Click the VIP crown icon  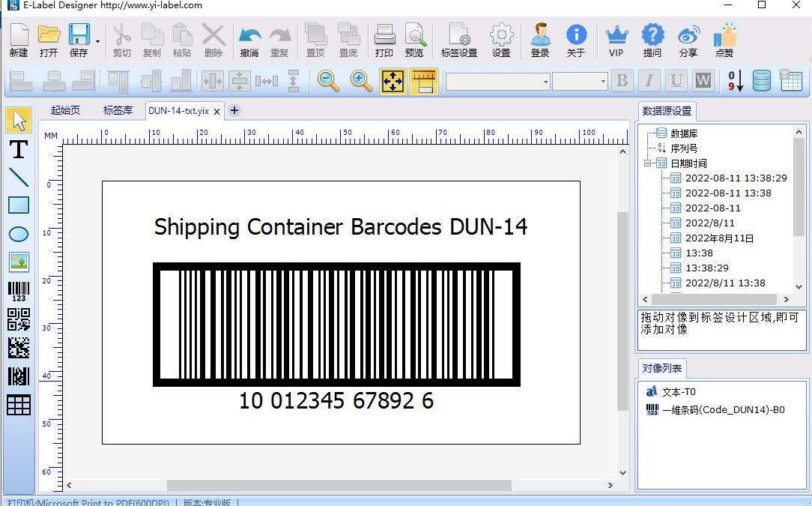616,40
